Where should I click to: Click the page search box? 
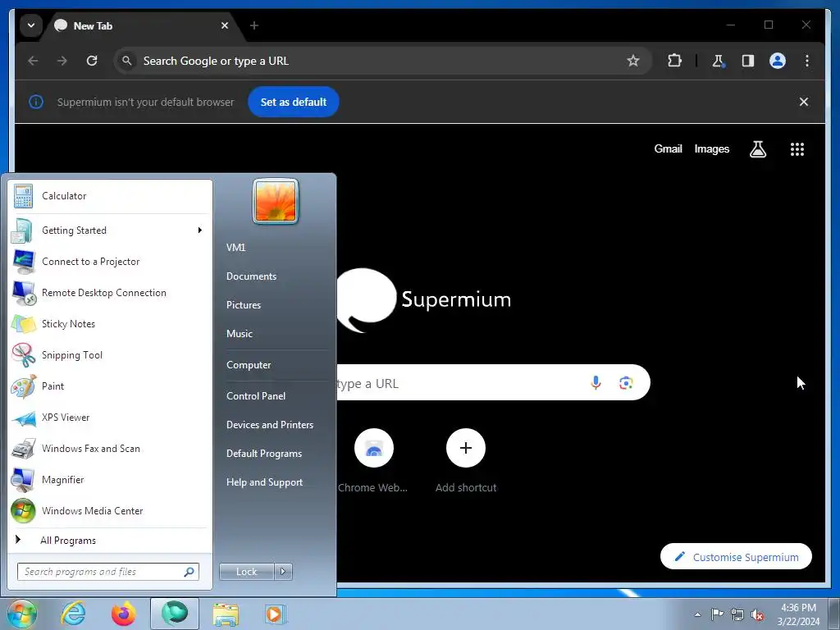(493, 382)
